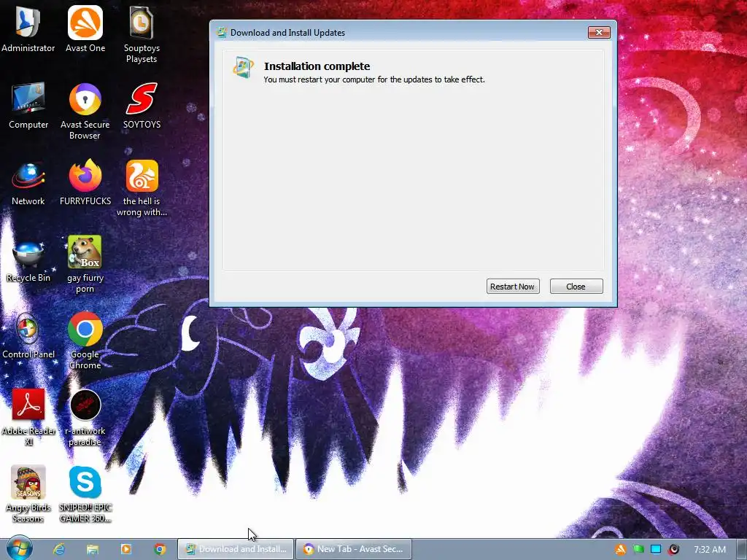The image size is (747, 560).
Task: Launch Internet Explorer from the taskbar
Action: pyautogui.click(x=59, y=549)
